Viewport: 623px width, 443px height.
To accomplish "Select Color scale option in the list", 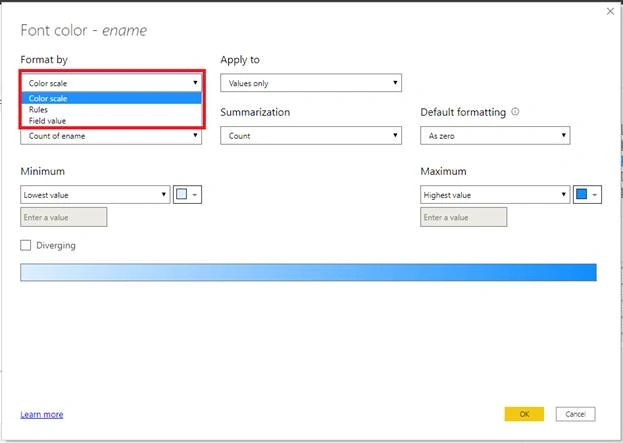I will pos(111,98).
